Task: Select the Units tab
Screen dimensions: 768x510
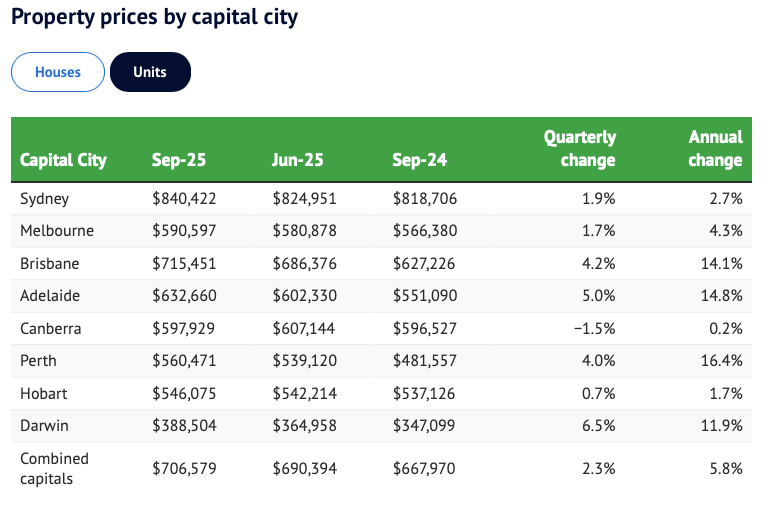Action: (x=150, y=72)
